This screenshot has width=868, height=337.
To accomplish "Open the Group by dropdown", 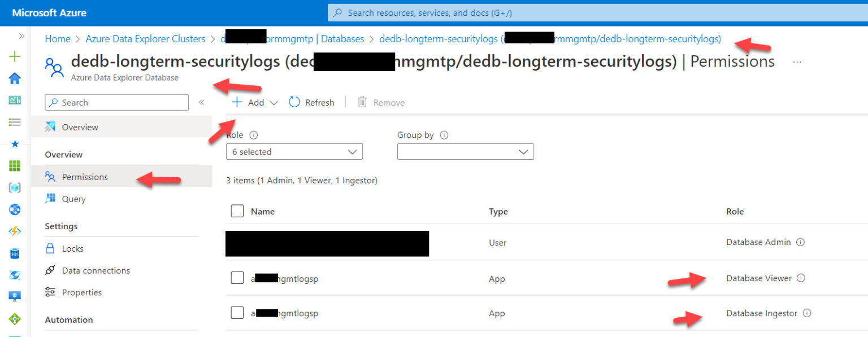I will pos(465,151).
